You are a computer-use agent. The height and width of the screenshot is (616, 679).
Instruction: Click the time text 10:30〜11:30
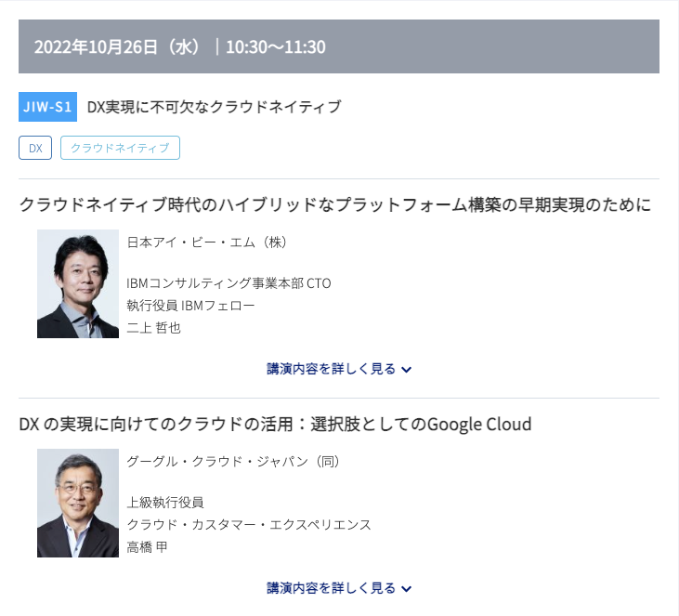pos(276,46)
